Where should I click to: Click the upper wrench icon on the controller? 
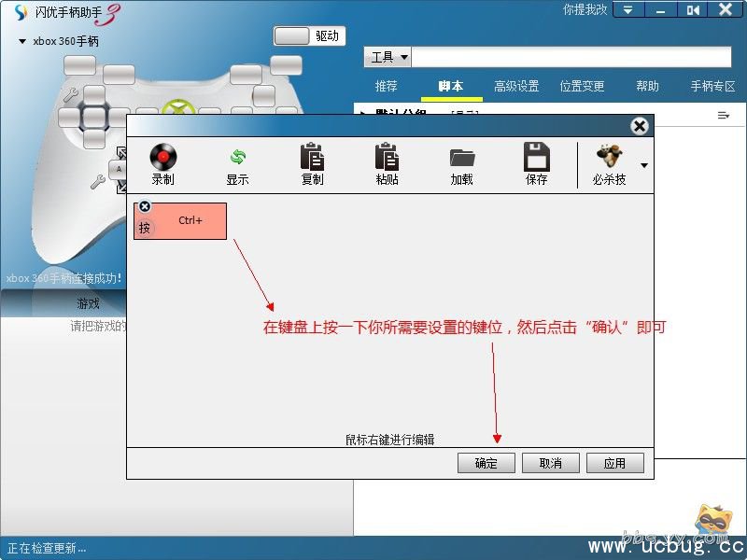71,95
